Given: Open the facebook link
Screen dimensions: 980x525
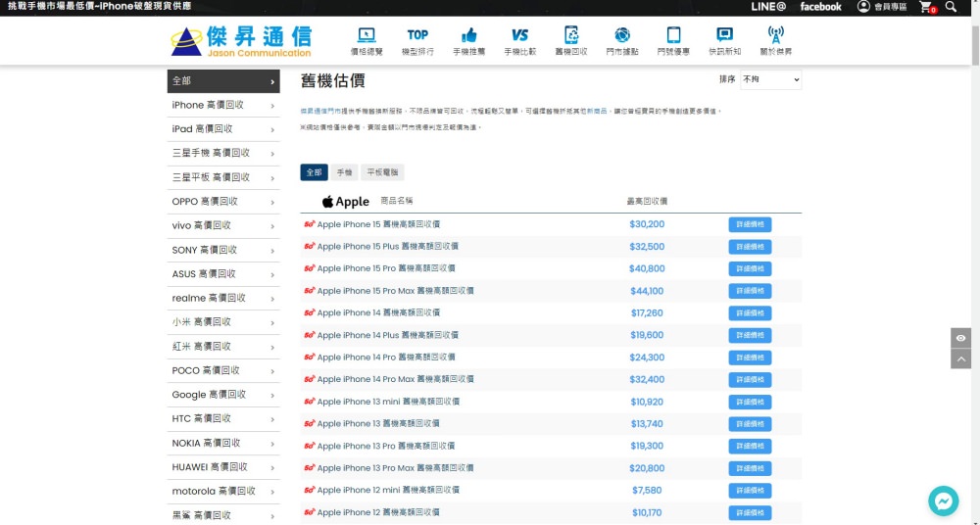Looking at the screenshot, I should click(x=820, y=7).
